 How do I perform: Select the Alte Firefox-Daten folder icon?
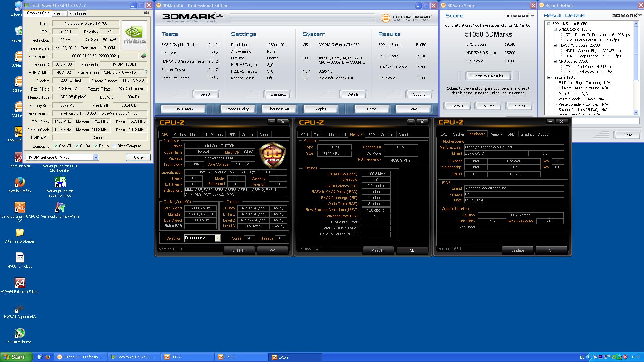(x=20, y=232)
